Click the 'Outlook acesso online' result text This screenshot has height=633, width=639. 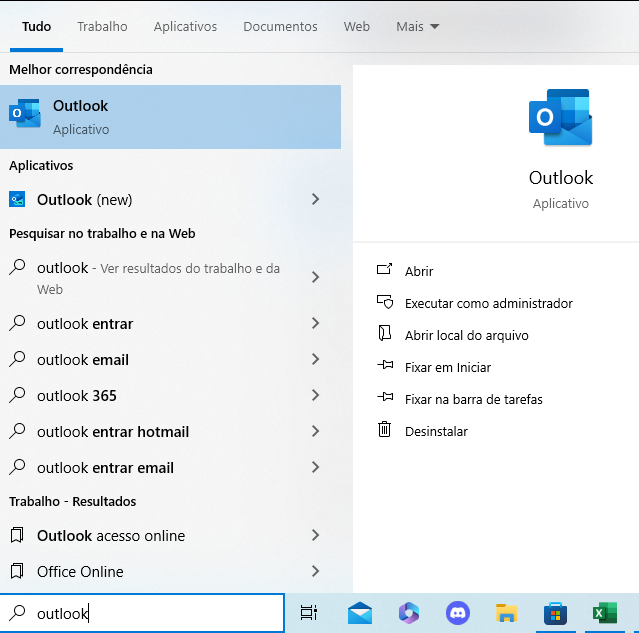tap(111, 536)
